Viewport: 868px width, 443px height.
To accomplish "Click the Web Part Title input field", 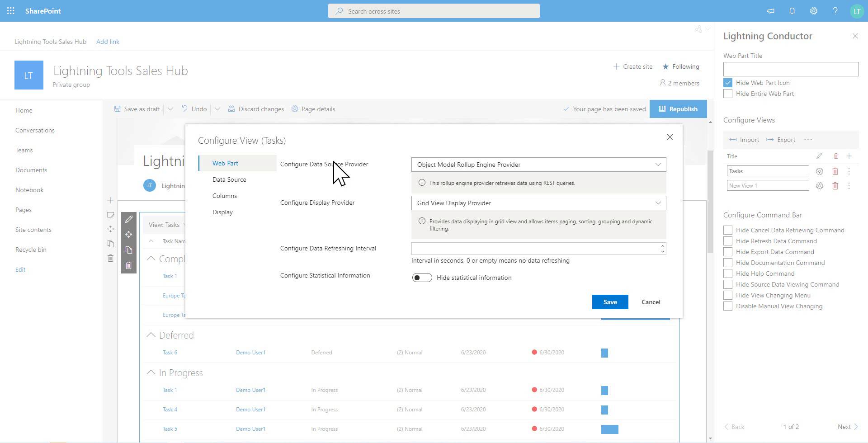I will coord(791,69).
